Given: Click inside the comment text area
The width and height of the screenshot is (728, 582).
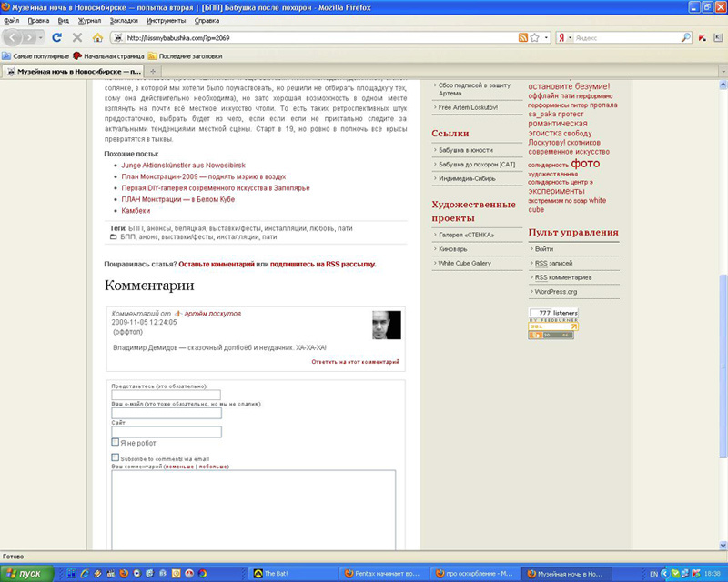Looking at the screenshot, I should (x=254, y=510).
